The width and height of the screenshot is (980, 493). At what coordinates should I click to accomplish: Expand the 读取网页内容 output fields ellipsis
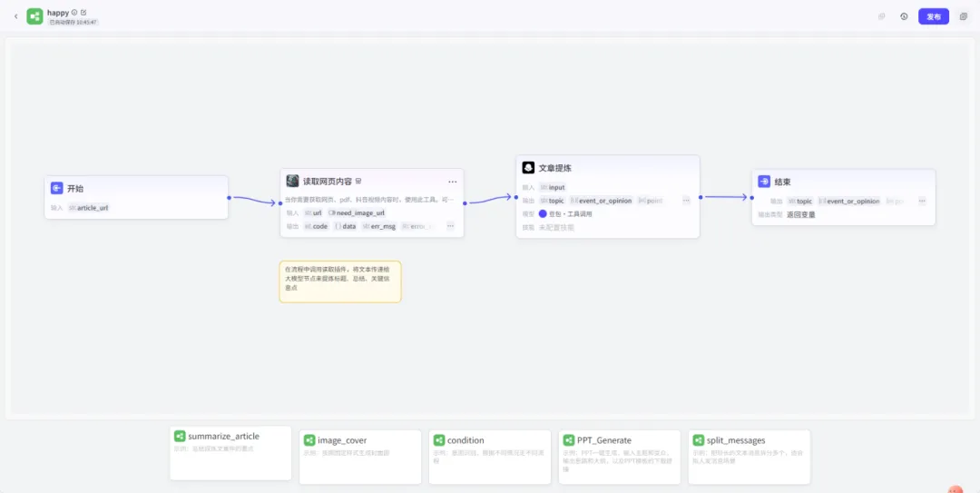450,226
